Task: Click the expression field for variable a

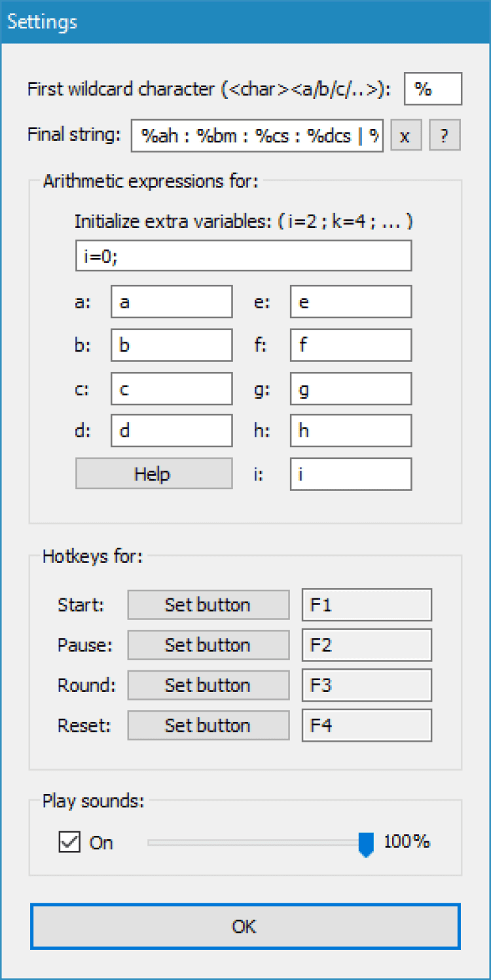Action: coord(172,302)
